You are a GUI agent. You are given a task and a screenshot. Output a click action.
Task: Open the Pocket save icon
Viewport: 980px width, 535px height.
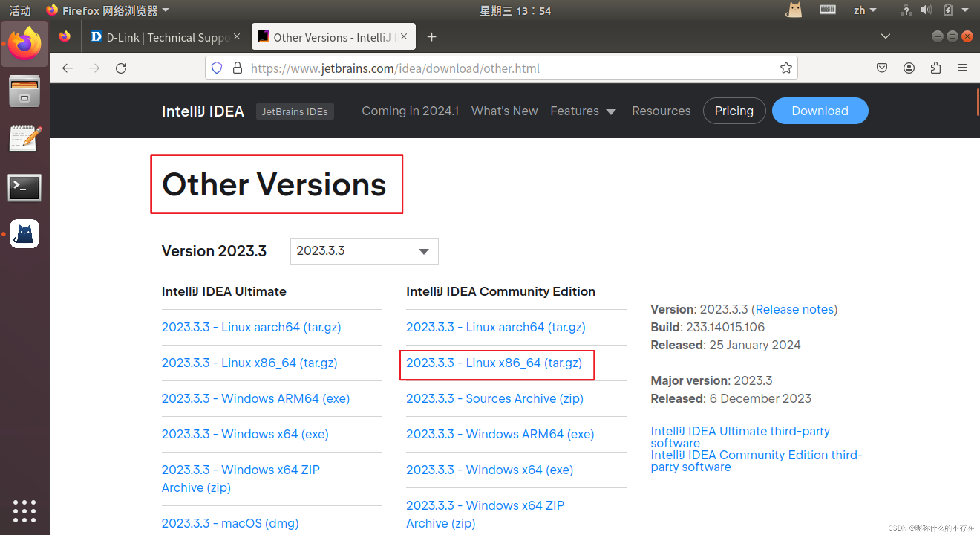click(x=882, y=68)
